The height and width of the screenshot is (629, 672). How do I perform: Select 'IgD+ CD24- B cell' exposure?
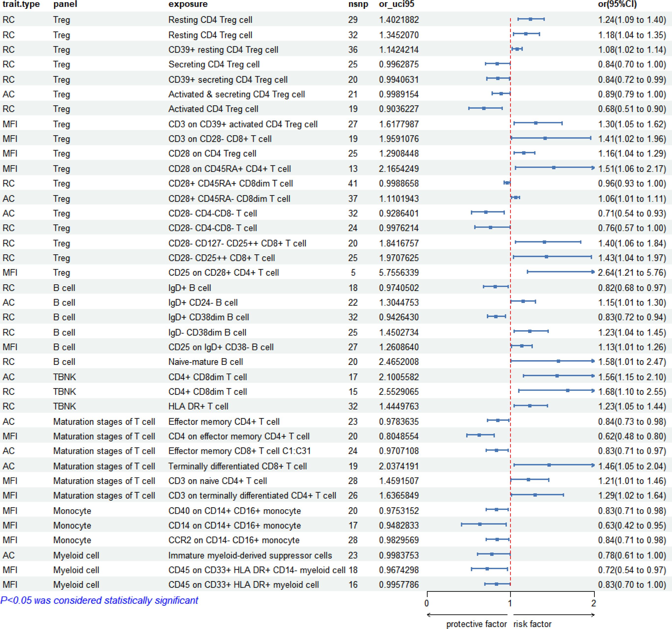tap(203, 302)
